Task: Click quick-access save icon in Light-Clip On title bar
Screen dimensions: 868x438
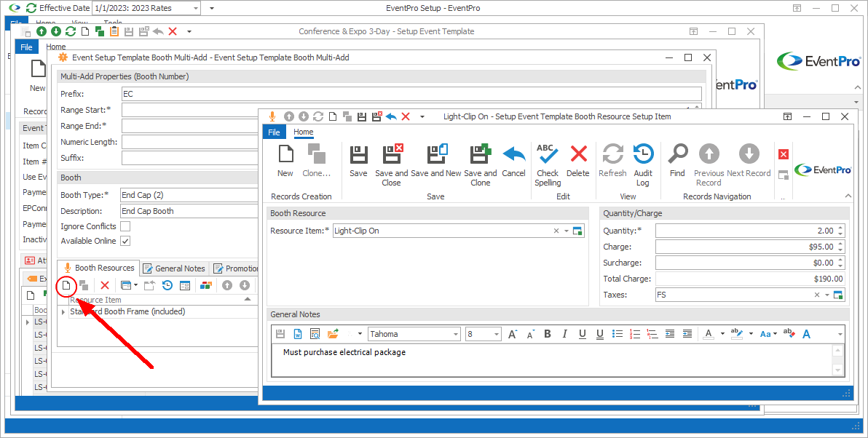Action: (362, 116)
